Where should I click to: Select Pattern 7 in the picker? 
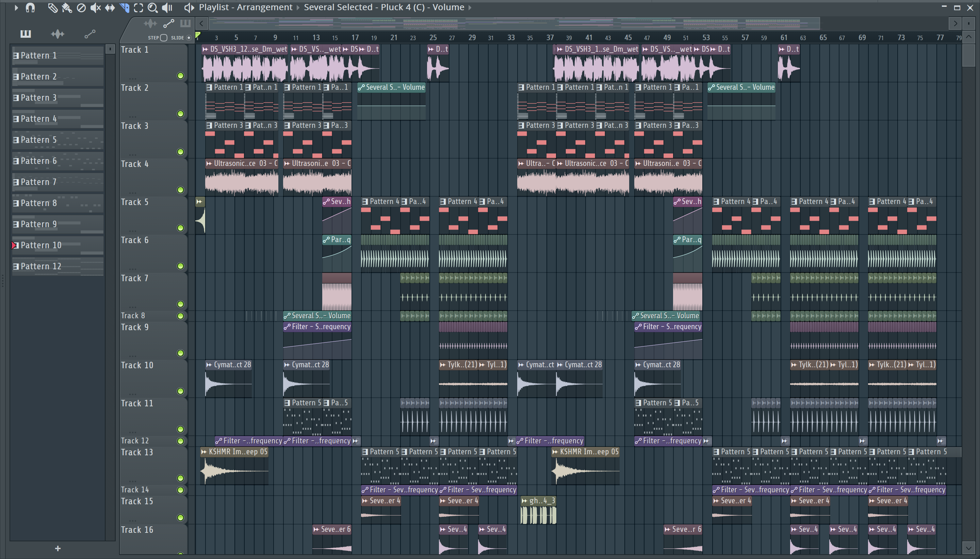(x=58, y=182)
